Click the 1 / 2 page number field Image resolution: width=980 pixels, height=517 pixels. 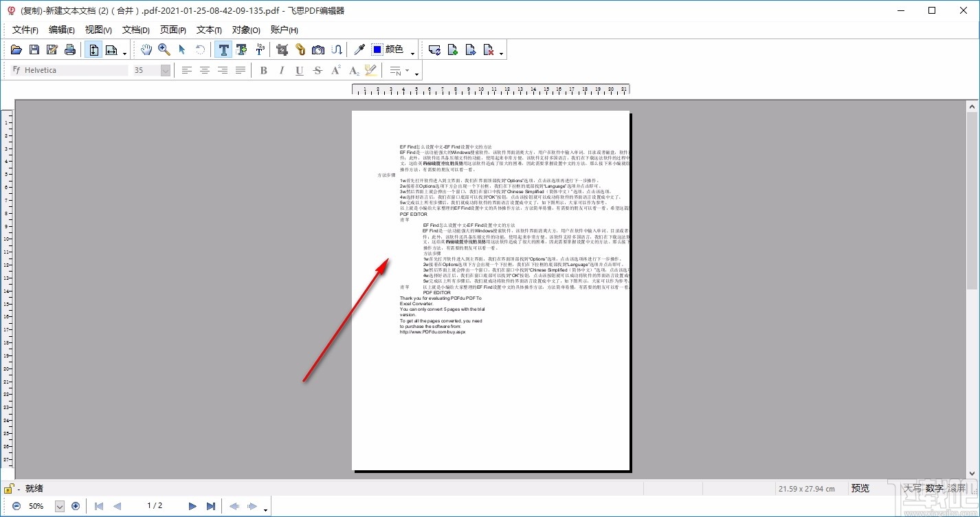[155, 506]
